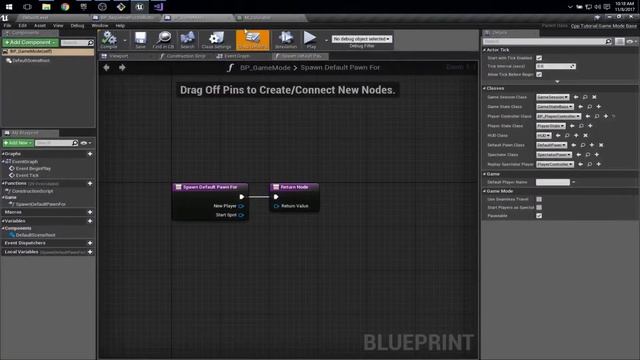
Task: Click the Return Value input pin
Action: point(276,206)
